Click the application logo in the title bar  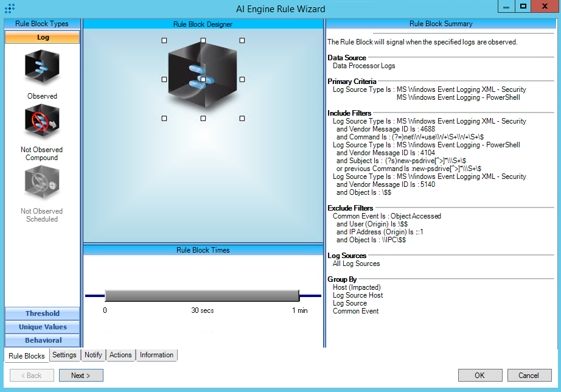(10, 9)
